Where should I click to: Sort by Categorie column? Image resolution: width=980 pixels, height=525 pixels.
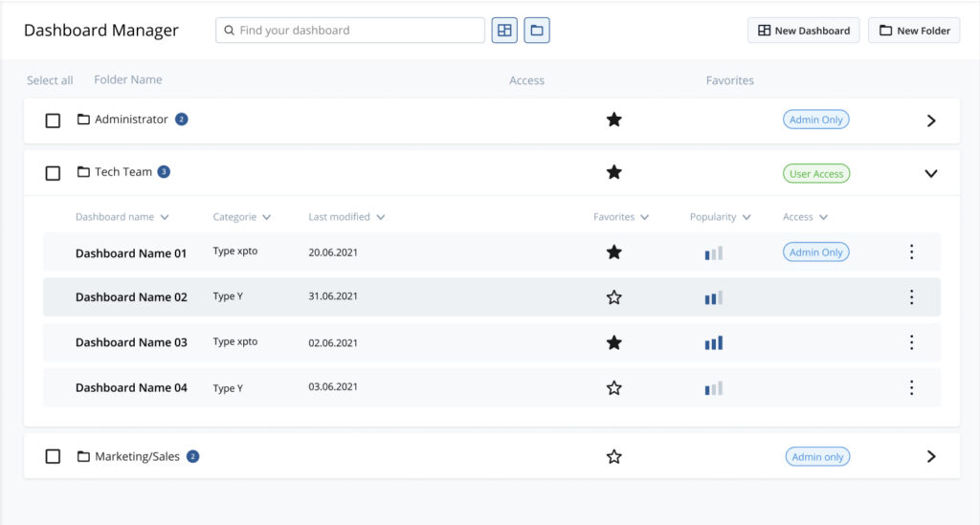click(x=242, y=217)
